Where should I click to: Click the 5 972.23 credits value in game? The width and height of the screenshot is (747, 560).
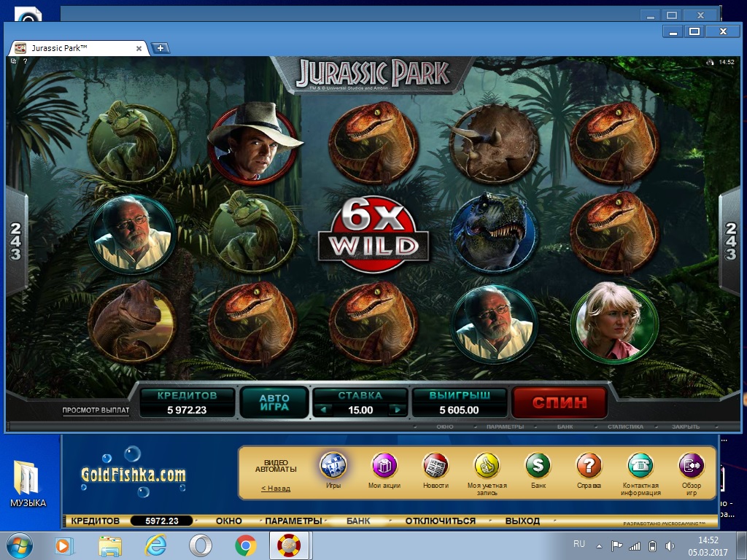187,410
